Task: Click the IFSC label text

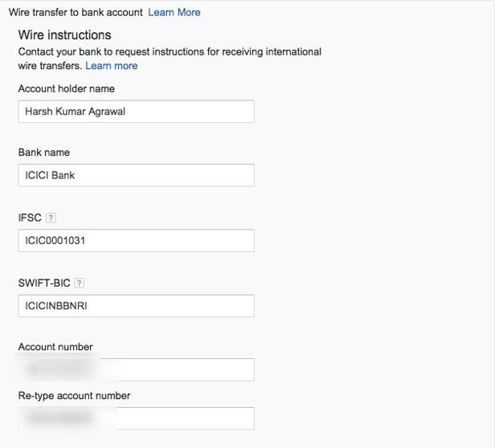Action: (x=30, y=218)
